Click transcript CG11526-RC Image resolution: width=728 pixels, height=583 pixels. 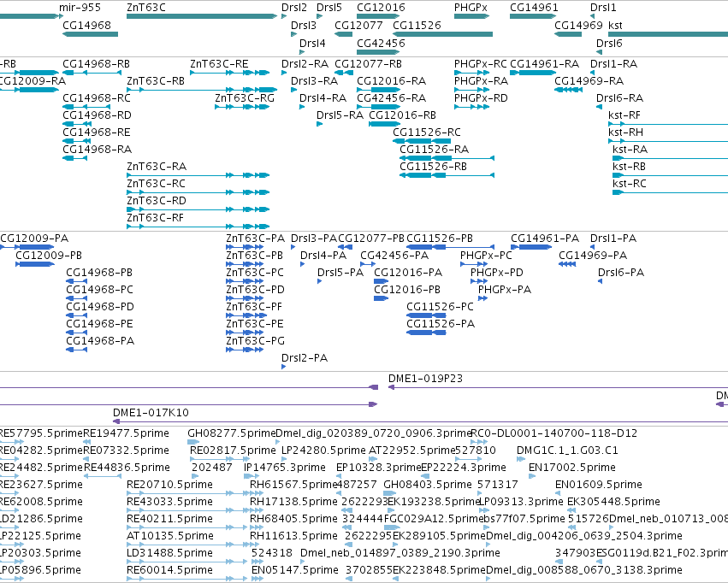click(427, 132)
